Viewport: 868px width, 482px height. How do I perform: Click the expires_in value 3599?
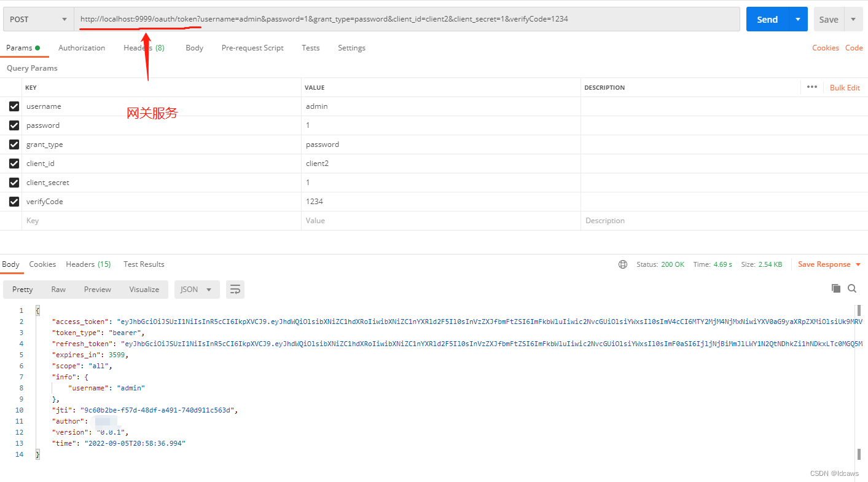pos(117,355)
